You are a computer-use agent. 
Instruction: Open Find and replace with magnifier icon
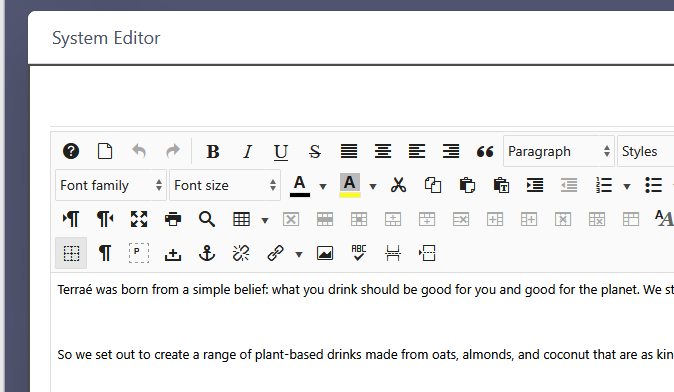[207, 219]
